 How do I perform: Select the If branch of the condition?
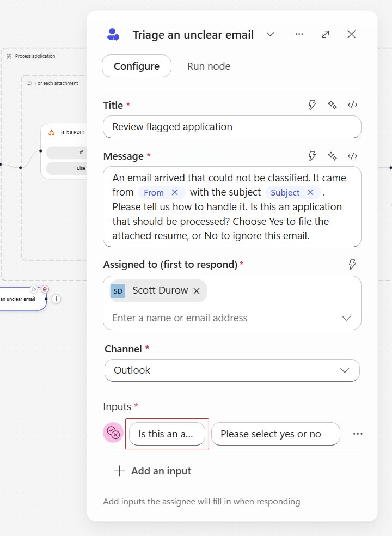click(66, 153)
